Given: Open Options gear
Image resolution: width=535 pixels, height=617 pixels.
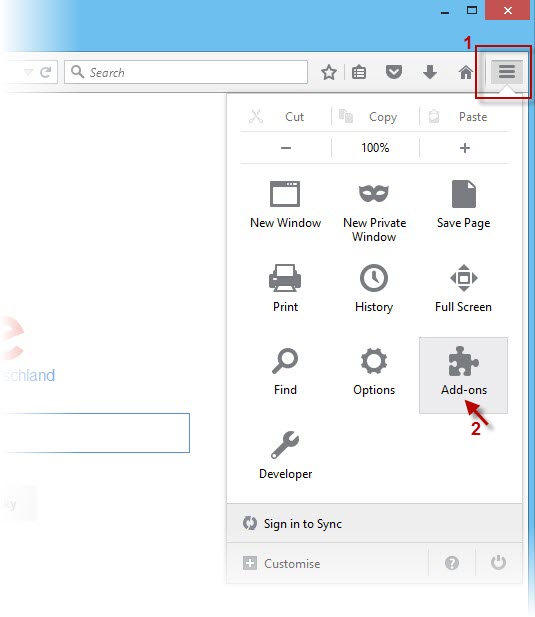Looking at the screenshot, I should [x=374, y=372].
